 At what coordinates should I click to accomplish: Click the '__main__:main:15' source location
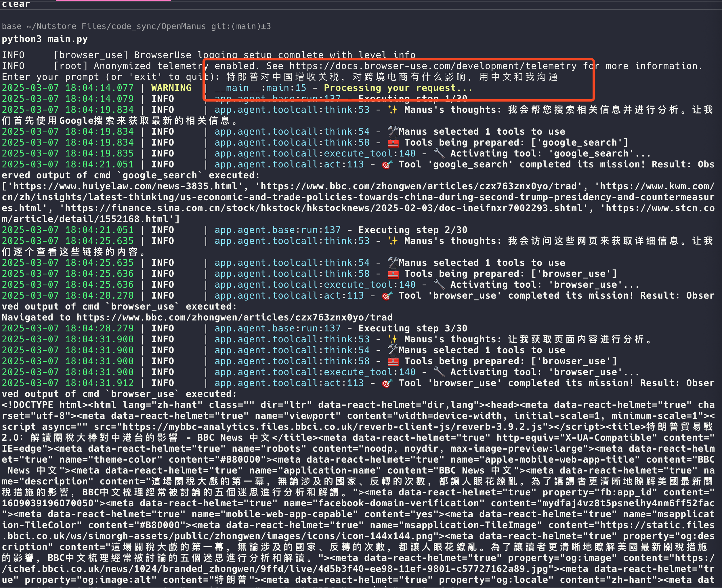pyautogui.click(x=260, y=88)
